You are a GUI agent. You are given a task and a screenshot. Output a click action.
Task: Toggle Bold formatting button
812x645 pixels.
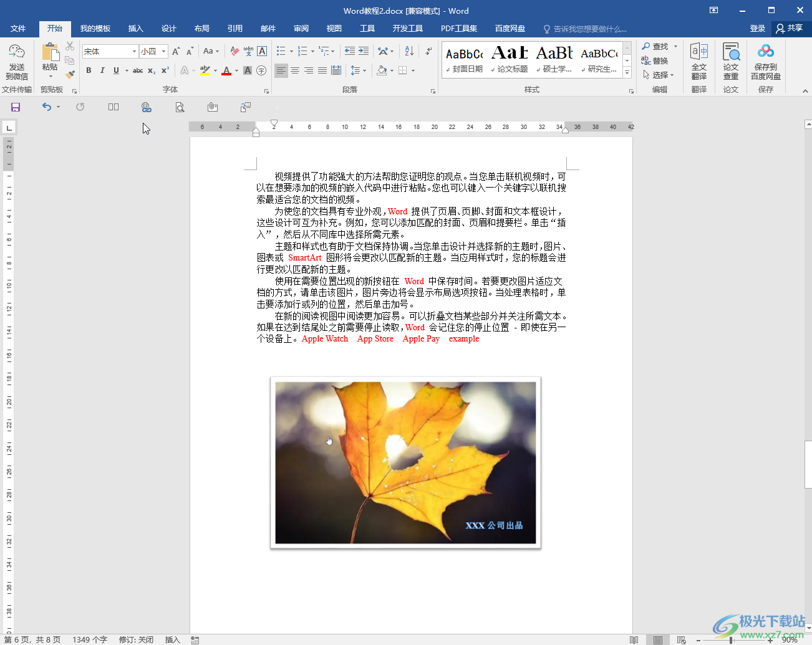coord(89,70)
